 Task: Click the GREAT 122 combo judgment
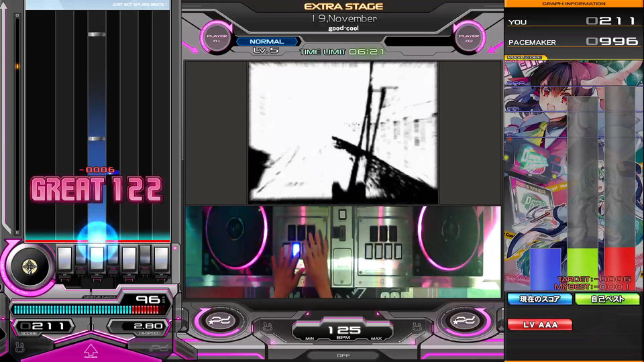[x=97, y=190]
